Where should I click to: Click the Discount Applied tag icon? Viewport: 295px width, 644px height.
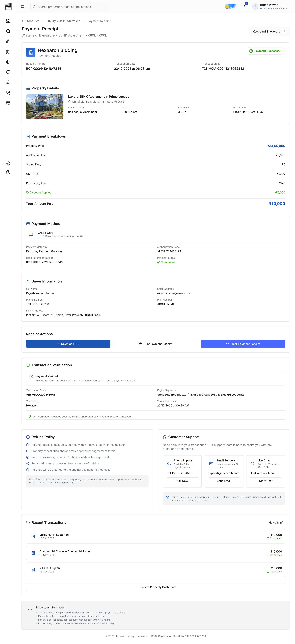tap(27, 192)
